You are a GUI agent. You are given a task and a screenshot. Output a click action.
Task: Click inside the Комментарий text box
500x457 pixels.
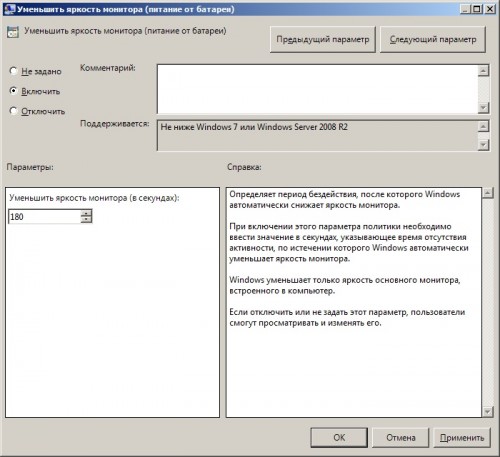tap(317, 89)
